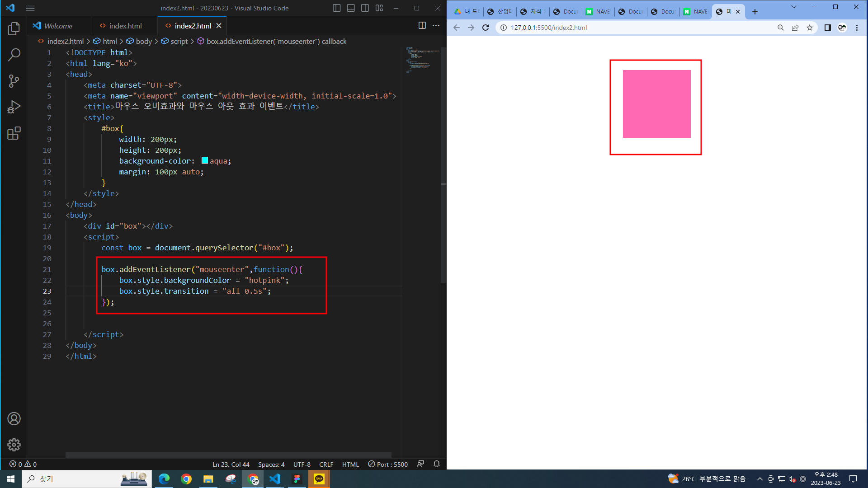Open Chrome's tab search dropdown arrow
The width and height of the screenshot is (868, 488).
(x=793, y=7)
